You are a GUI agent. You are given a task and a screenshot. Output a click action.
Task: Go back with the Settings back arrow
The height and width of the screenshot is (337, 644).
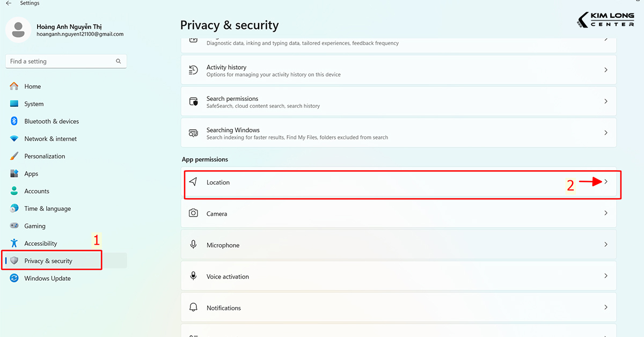9,3
